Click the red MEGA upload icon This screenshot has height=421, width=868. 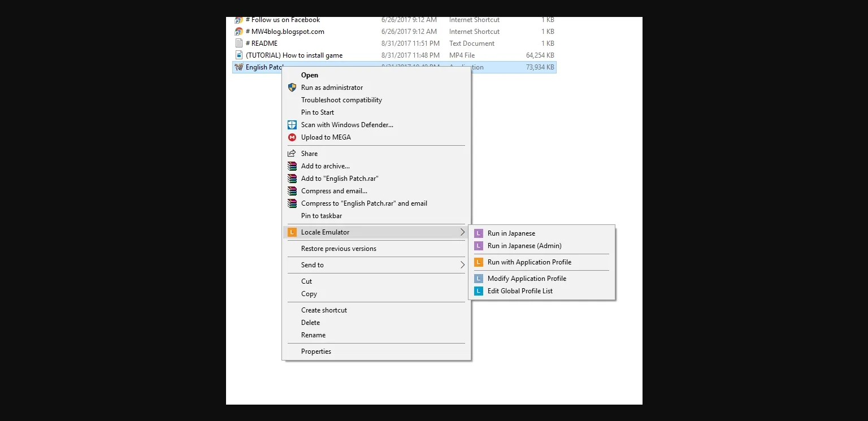pyautogui.click(x=292, y=137)
